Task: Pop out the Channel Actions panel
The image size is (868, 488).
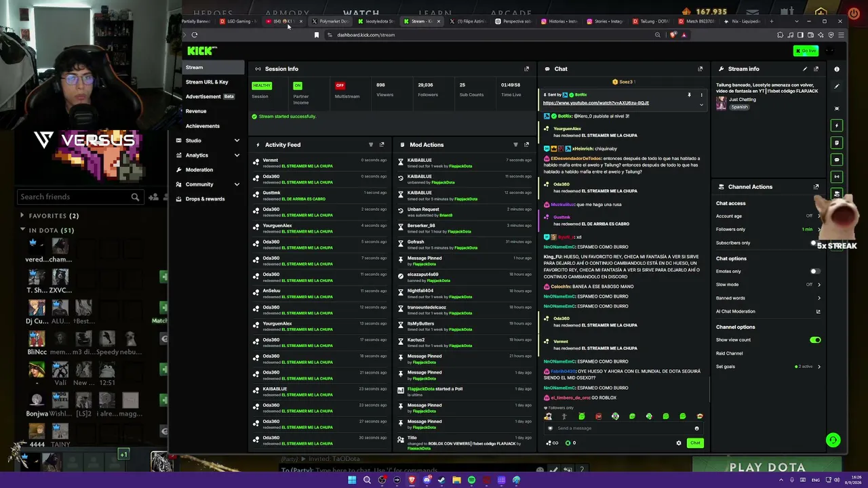Action: tap(816, 186)
